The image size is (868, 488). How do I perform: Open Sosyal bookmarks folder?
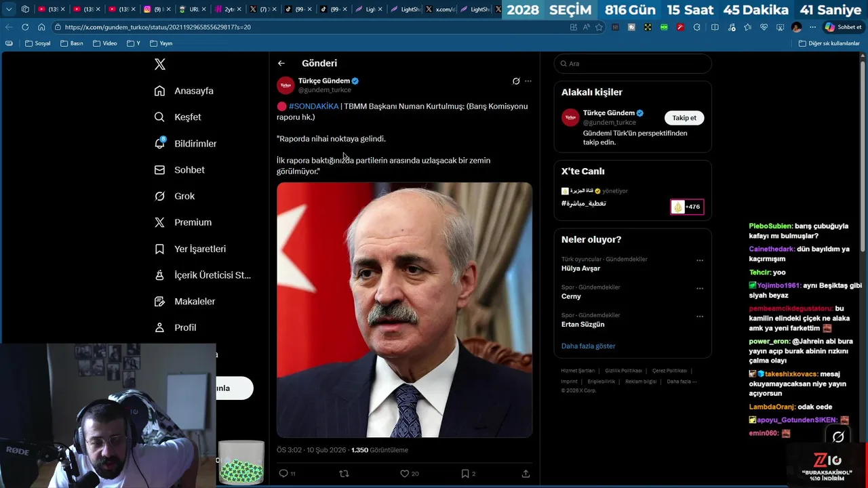point(37,43)
